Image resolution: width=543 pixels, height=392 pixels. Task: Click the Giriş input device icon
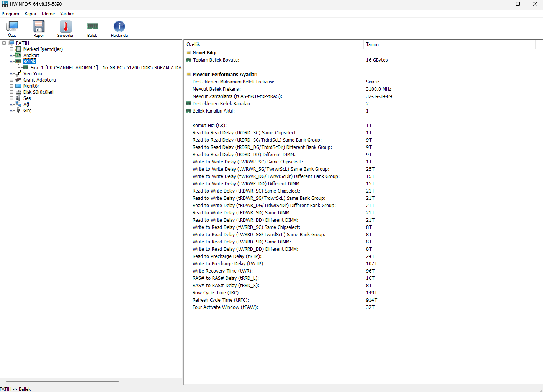click(18, 110)
